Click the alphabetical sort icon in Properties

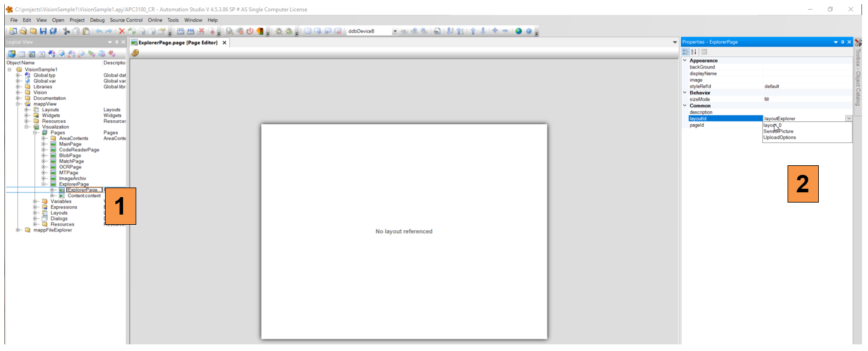click(695, 52)
